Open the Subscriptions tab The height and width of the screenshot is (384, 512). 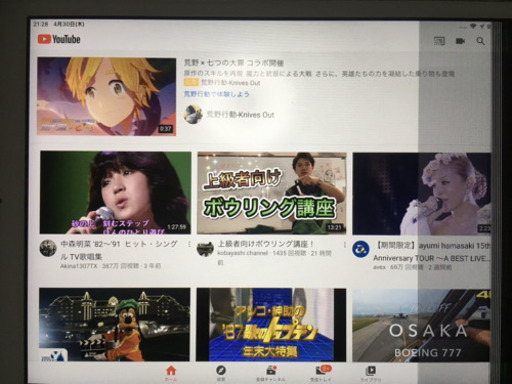coord(271,373)
